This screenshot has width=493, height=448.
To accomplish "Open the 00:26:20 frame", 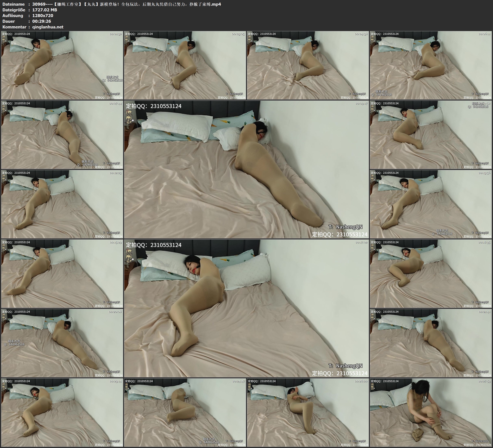I will (x=308, y=412).
